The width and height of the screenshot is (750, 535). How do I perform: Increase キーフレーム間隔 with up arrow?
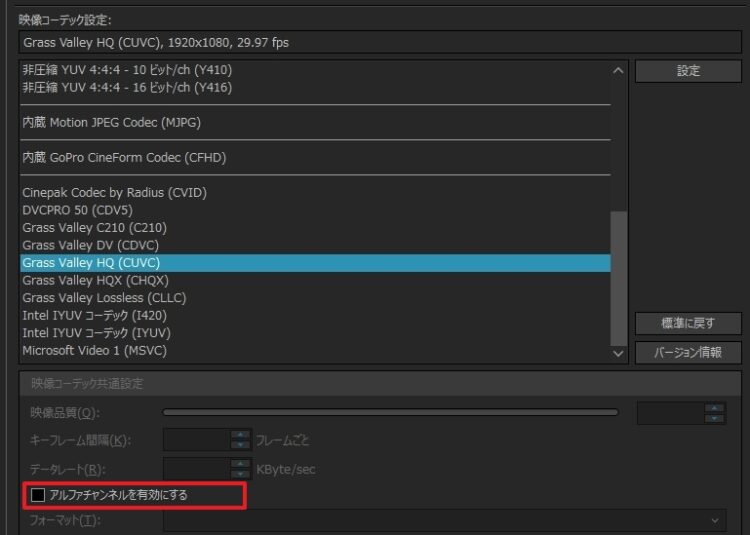tap(240, 435)
